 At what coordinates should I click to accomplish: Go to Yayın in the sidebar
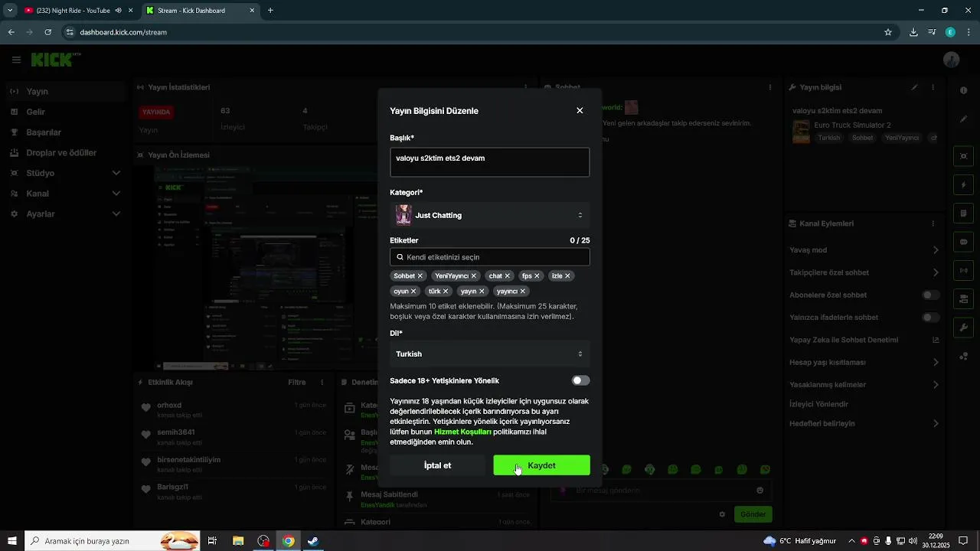(64, 92)
